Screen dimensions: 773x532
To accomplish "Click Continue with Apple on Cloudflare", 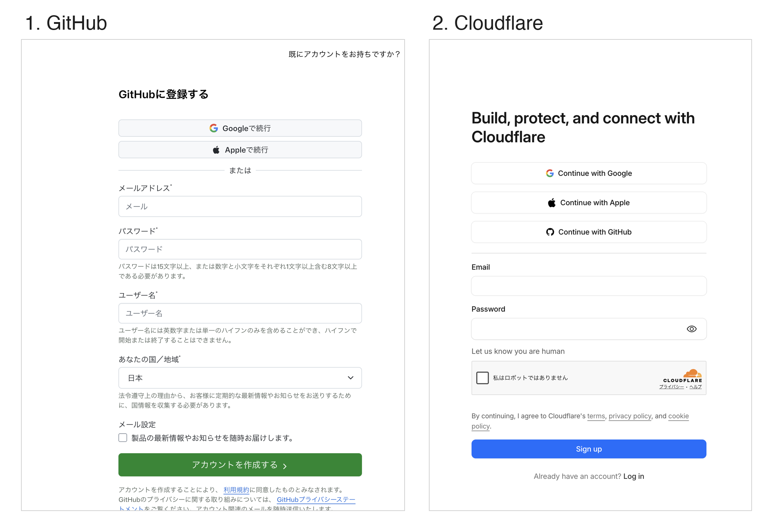I will [589, 203].
